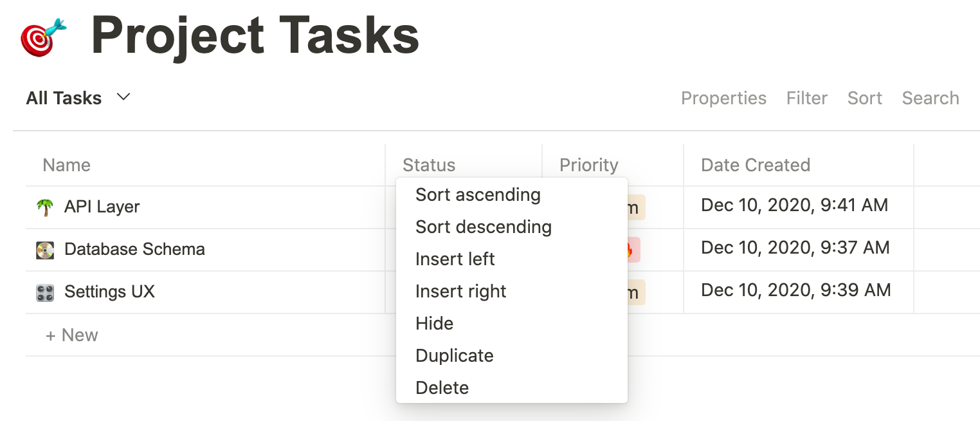Hide the Status column via menu
This screenshot has height=421, width=980.
tap(434, 323)
